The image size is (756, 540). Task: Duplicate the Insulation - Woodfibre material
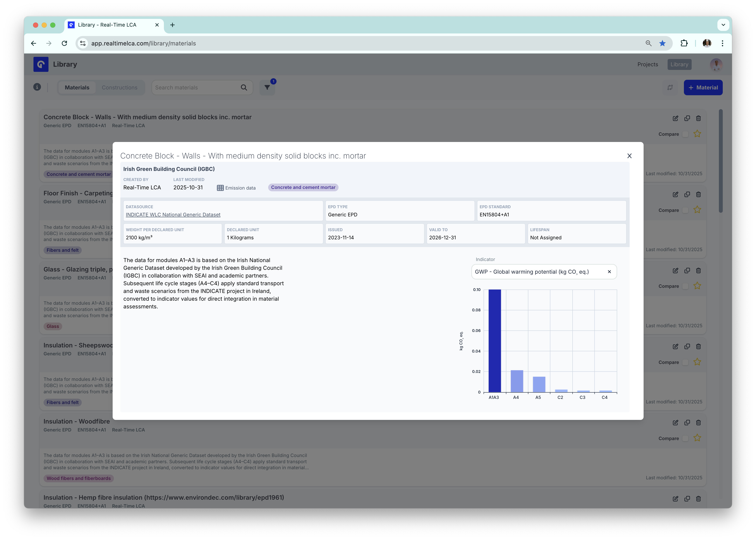click(687, 423)
